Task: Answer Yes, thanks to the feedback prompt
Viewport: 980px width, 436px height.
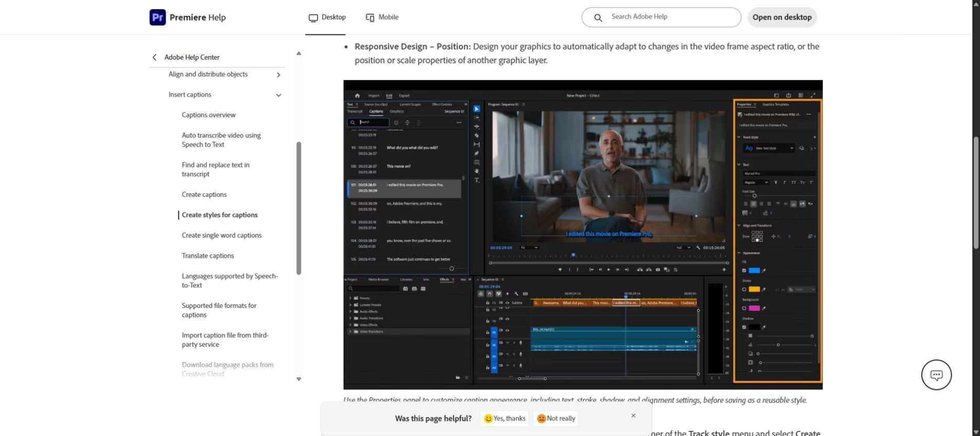Action: [505, 419]
